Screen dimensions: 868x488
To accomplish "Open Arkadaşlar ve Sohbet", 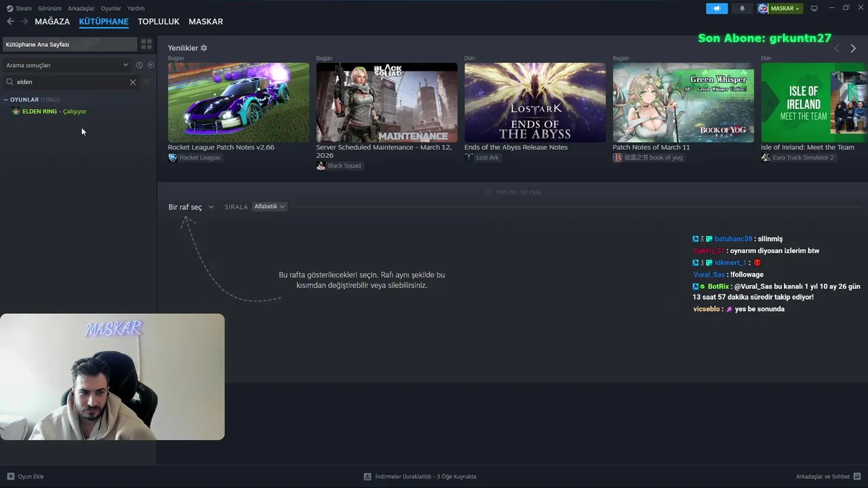I will click(x=828, y=476).
